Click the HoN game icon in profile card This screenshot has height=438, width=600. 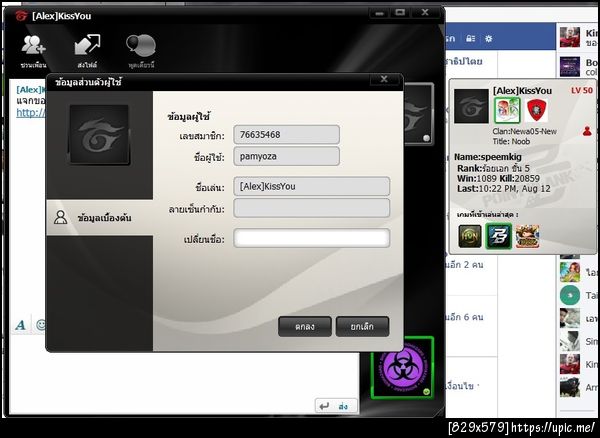click(x=470, y=236)
